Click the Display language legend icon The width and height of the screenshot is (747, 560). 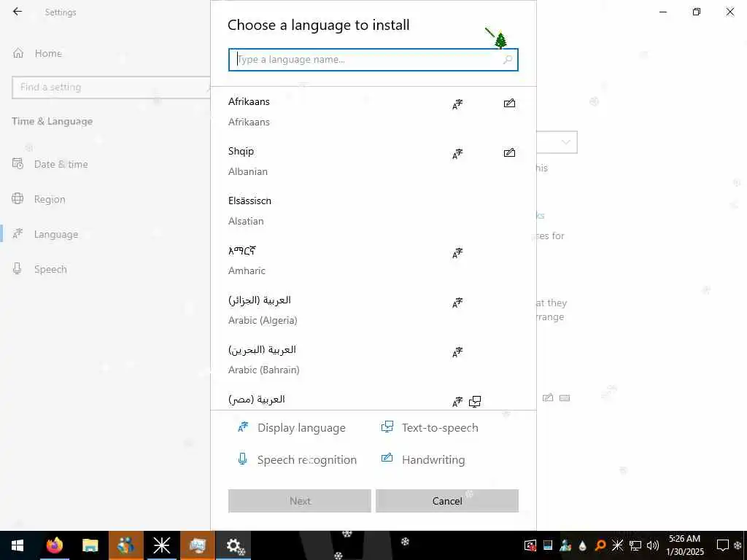tap(243, 427)
